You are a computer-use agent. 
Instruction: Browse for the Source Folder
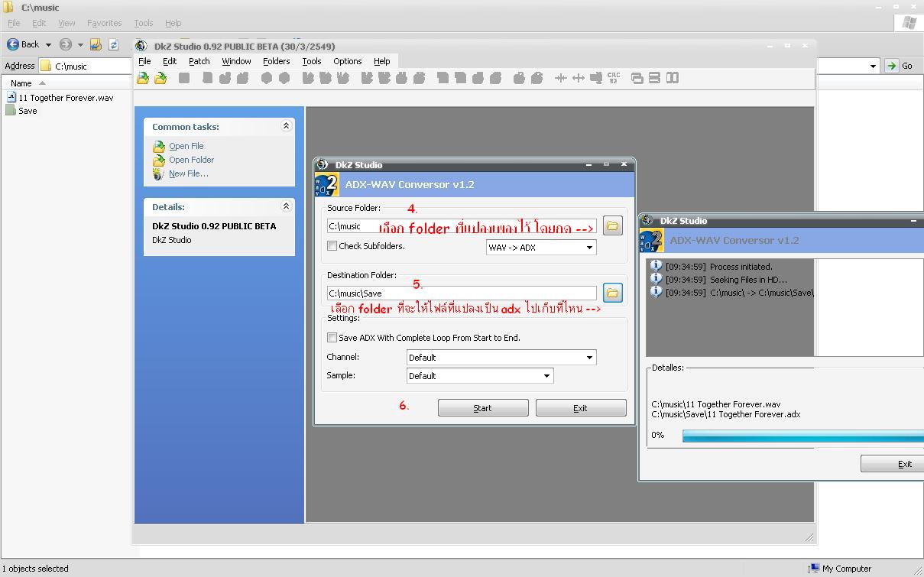[x=612, y=225]
